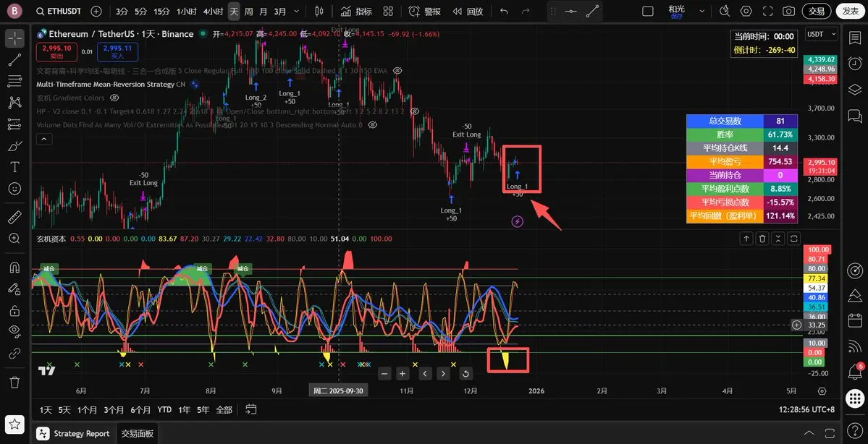
Task: Maximize the 玄机资本 indicator pane
Action: tap(793, 239)
